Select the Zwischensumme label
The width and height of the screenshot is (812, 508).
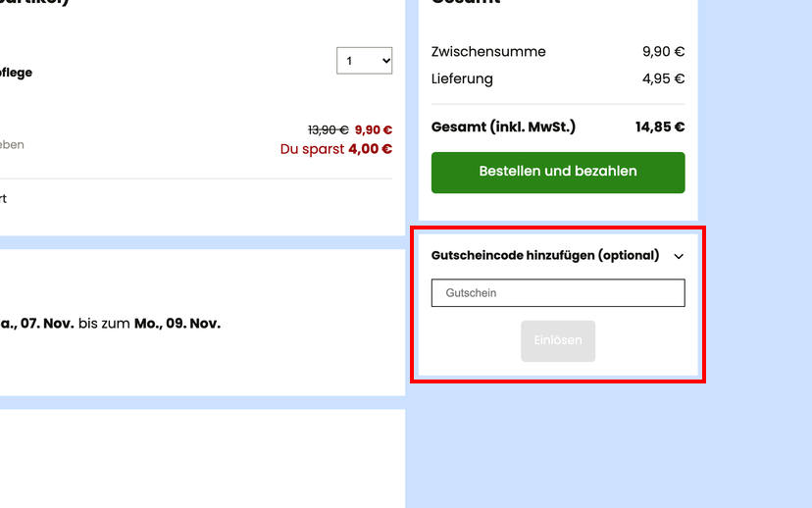pyautogui.click(x=488, y=52)
